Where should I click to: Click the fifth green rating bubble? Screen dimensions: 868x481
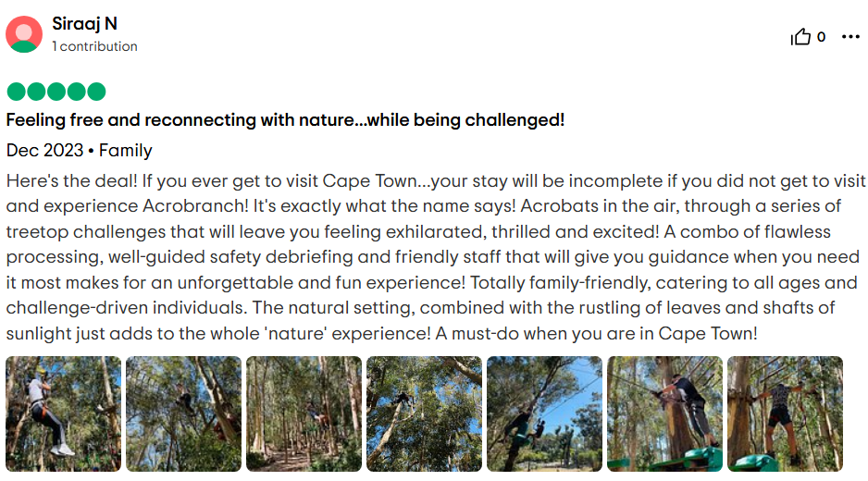point(96,92)
